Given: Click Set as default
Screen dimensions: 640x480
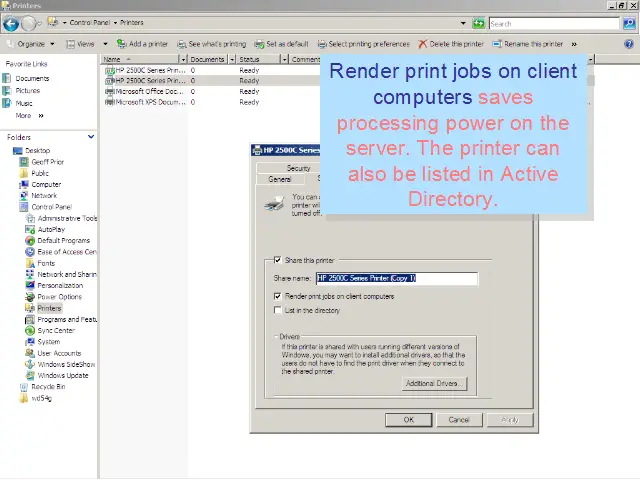Looking at the screenshot, I should coord(281,44).
